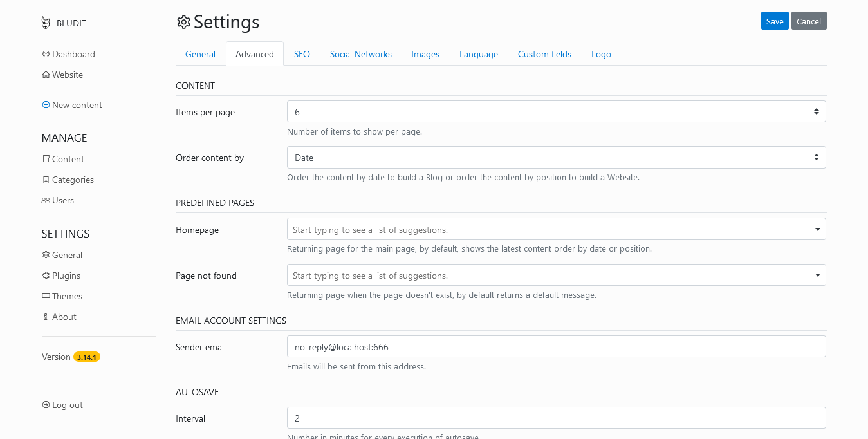Click the Sender email input field

[x=556, y=346]
